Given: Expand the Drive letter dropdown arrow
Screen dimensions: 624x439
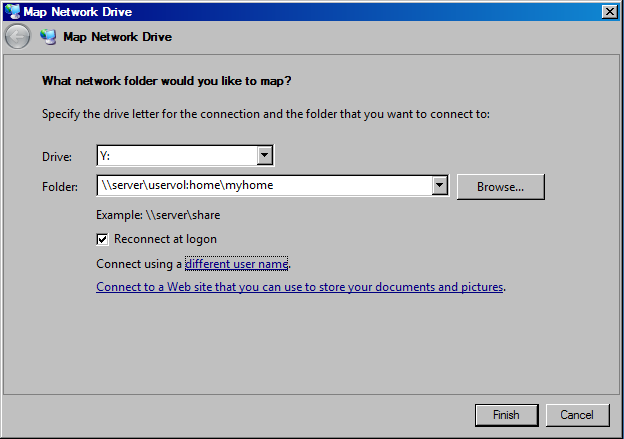Looking at the screenshot, I should coord(265,155).
